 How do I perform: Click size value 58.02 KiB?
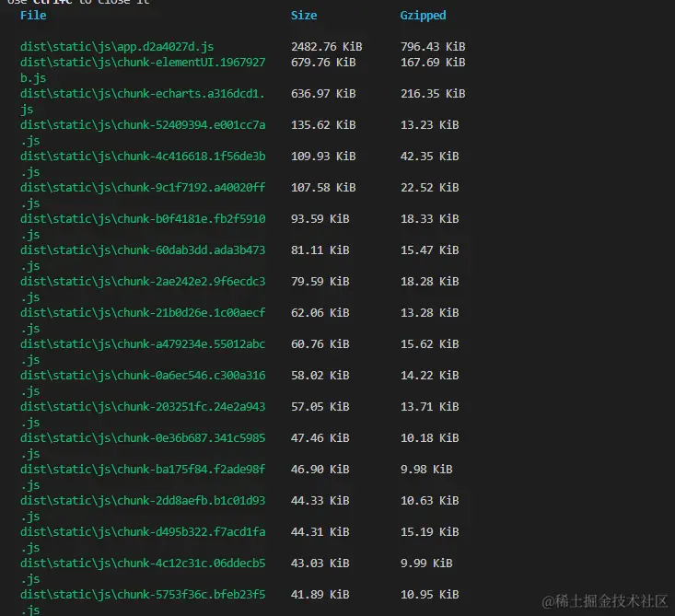320,376
